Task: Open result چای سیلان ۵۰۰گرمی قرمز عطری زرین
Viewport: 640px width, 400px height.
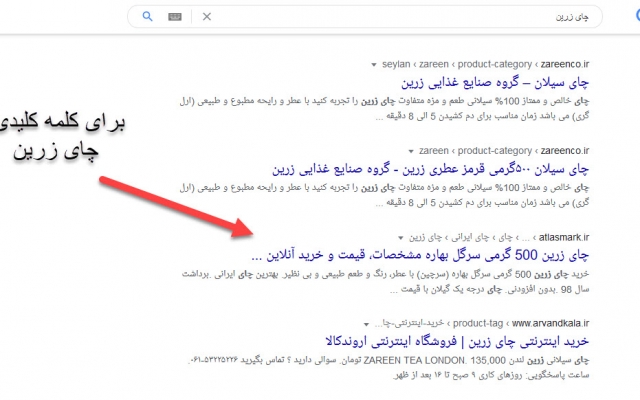Action: click(x=431, y=169)
